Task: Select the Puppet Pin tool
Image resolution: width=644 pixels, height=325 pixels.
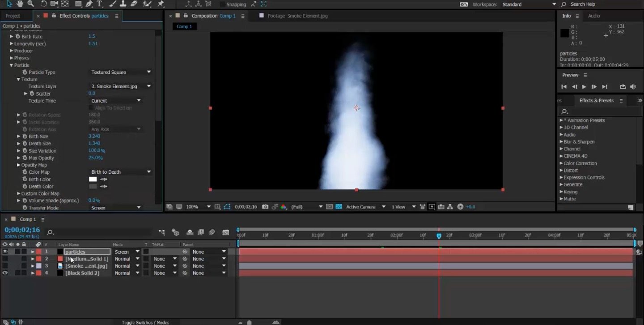Action: point(161,4)
